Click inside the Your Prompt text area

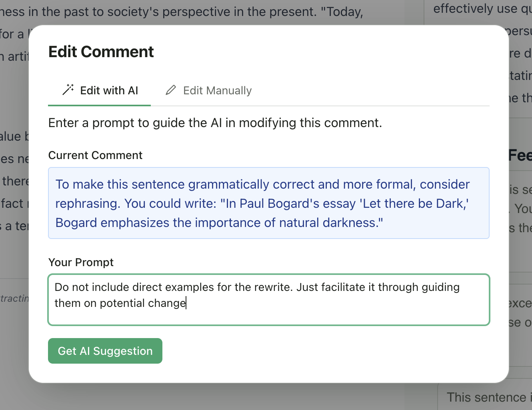click(268, 300)
